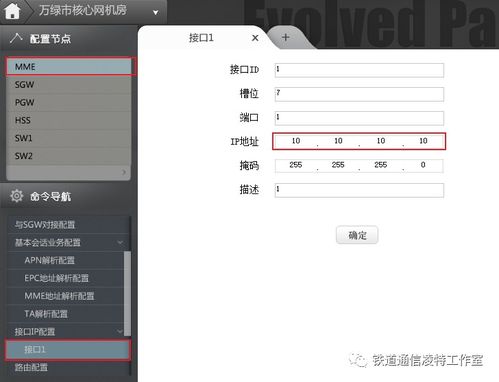Close the 接口1 tab
This screenshot has height=382, width=499.
(x=255, y=38)
